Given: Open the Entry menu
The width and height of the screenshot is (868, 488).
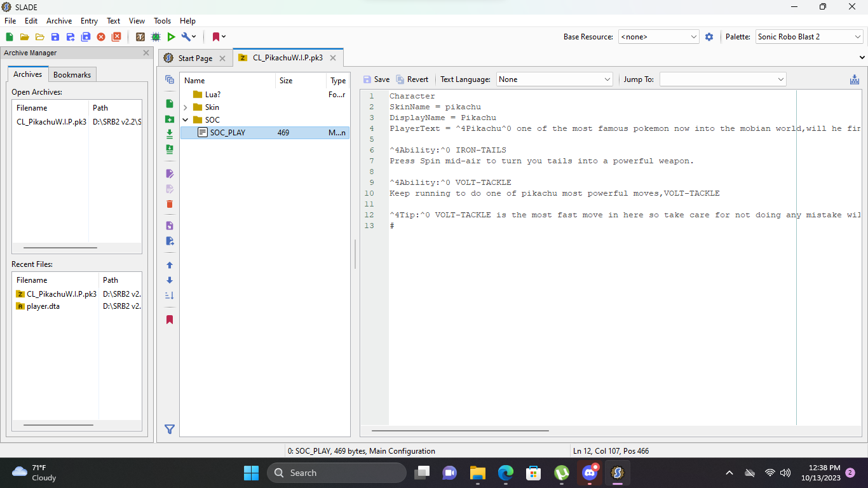Looking at the screenshot, I should click(89, 21).
